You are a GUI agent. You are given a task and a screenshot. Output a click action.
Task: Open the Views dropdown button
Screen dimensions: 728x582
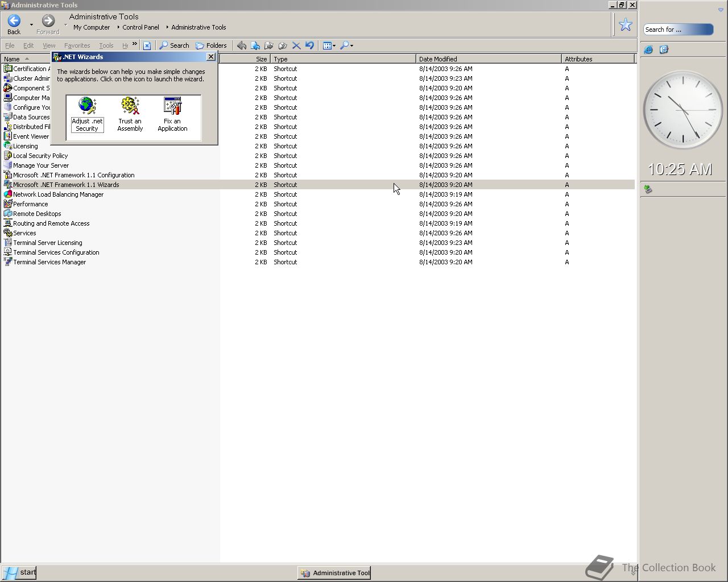tap(329, 45)
